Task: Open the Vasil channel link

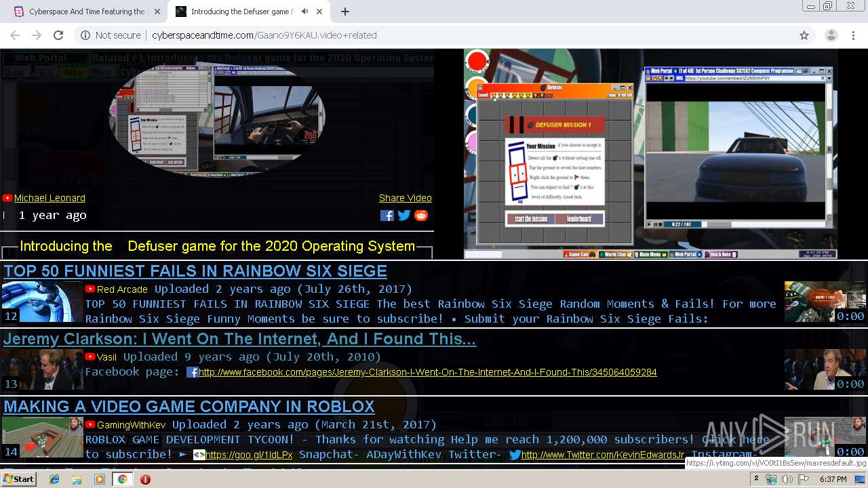Action: coord(106,357)
